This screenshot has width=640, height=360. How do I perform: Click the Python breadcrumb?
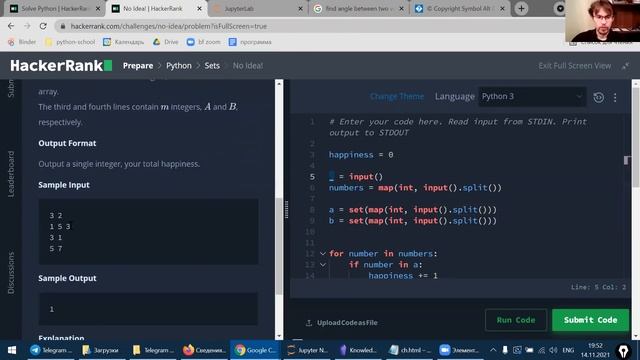click(179, 66)
